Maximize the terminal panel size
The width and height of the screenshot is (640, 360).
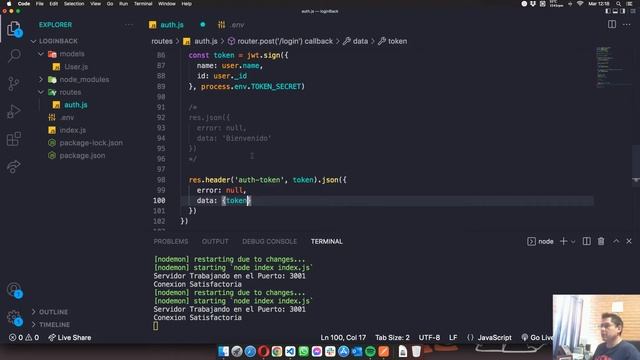tap(616, 241)
